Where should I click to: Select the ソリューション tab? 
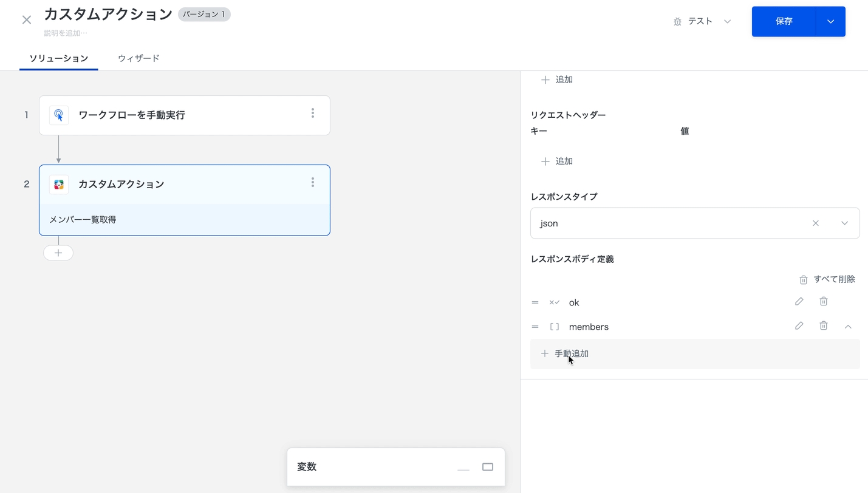tap(59, 58)
